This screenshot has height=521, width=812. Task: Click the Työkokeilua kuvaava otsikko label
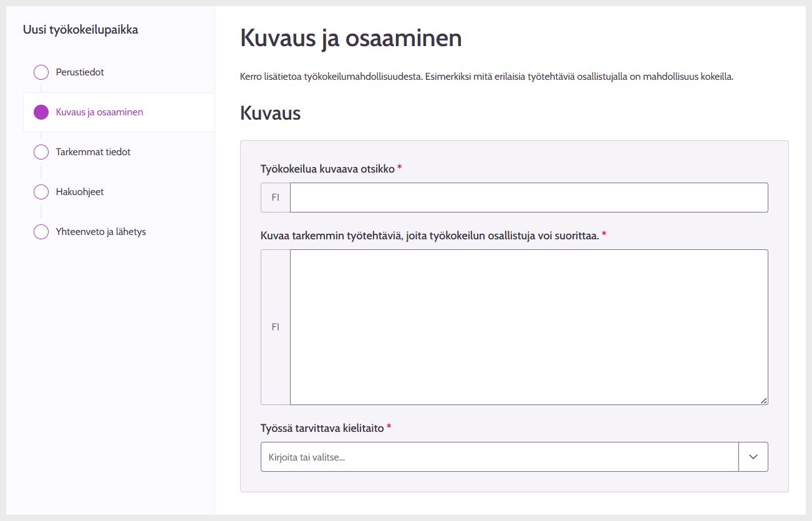(x=327, y=168)
